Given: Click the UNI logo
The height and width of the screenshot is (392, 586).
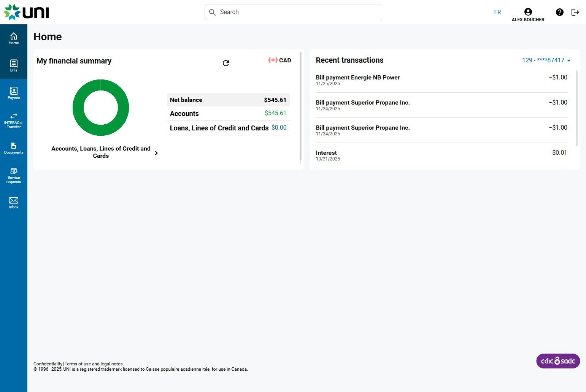Looking at the screenshot, I should [26, 12].
